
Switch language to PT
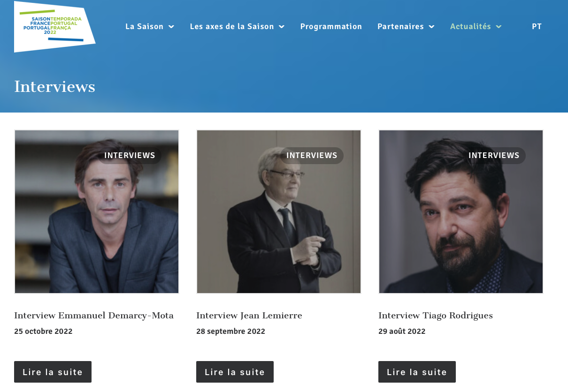[537, 27]
